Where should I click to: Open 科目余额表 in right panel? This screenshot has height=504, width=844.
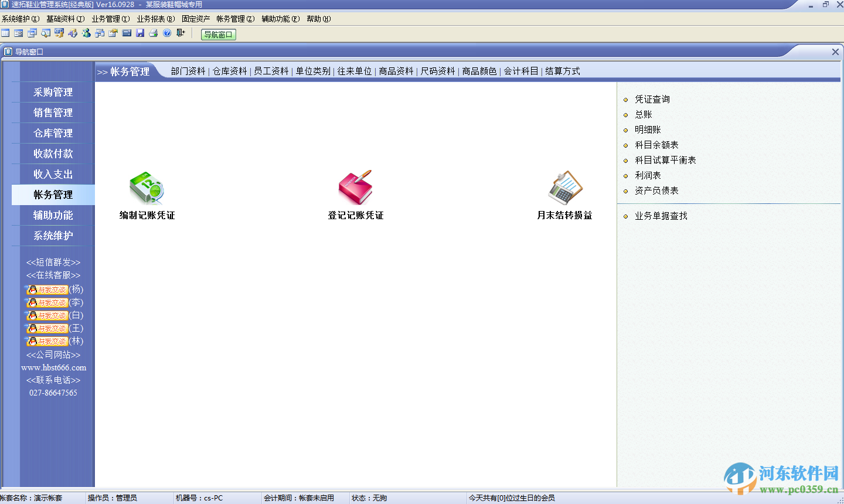coord(656,145)
